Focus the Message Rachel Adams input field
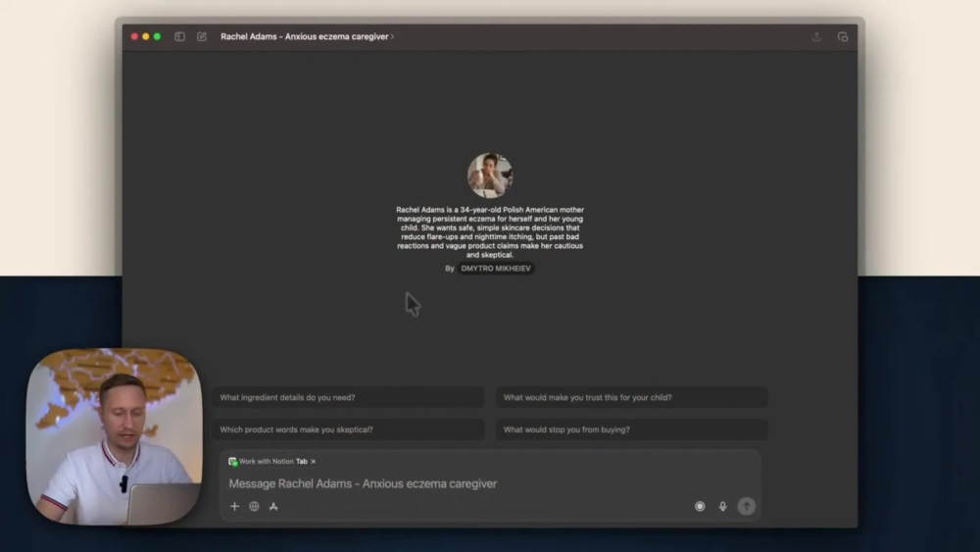980x552 pixels. pos(490,484)
